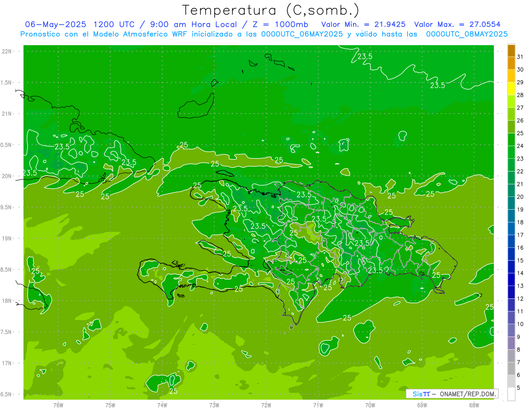
Task: Click legend value 27
Action: (x=520, y=108)
